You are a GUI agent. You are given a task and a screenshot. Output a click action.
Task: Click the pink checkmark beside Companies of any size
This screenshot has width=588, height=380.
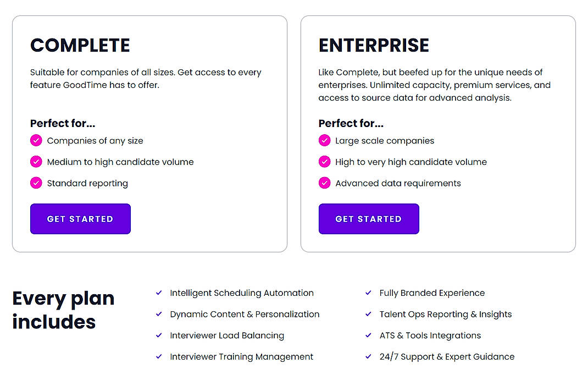pyautogui.click(x=36, y=141)
